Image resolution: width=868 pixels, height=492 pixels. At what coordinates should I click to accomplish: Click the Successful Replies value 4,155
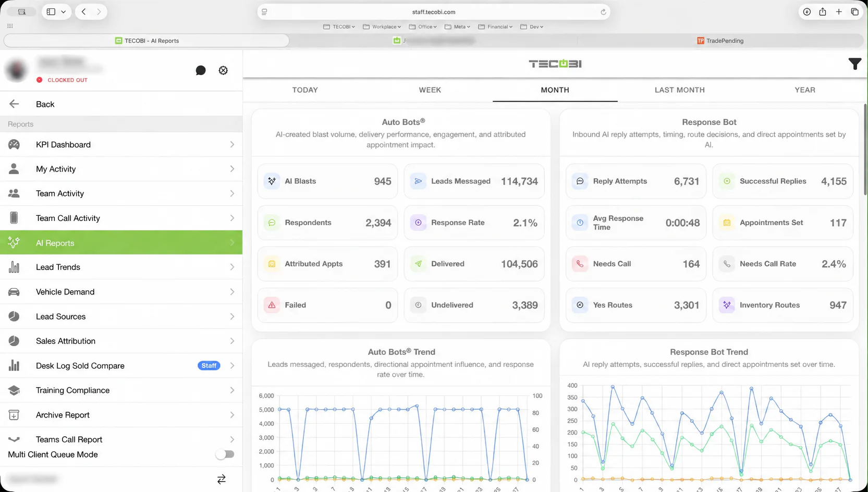834,181
